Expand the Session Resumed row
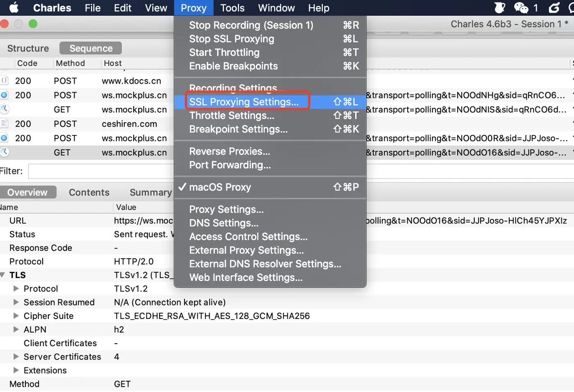574x392 pixels. point(16,302)
